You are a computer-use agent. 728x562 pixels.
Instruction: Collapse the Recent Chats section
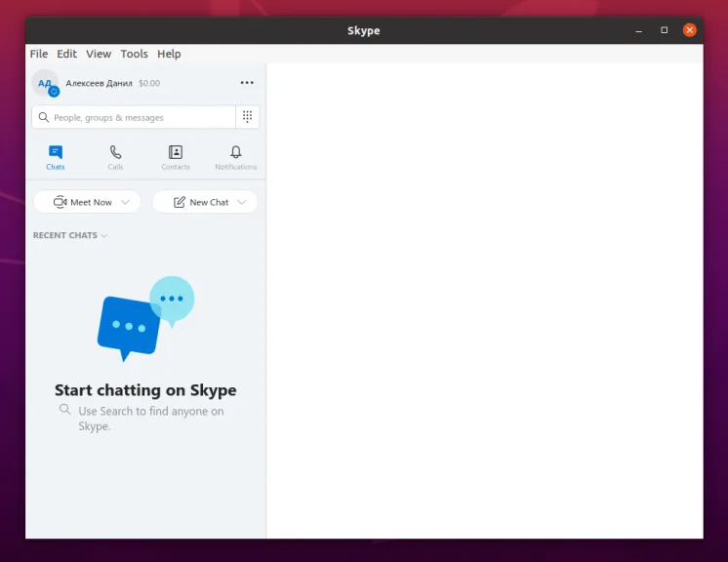click(x=70, y=235)
